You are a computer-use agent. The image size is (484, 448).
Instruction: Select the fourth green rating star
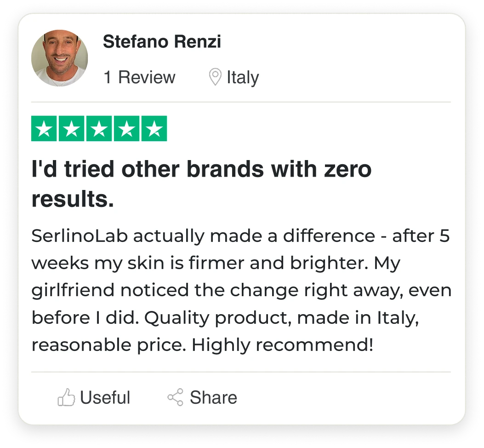126,129
